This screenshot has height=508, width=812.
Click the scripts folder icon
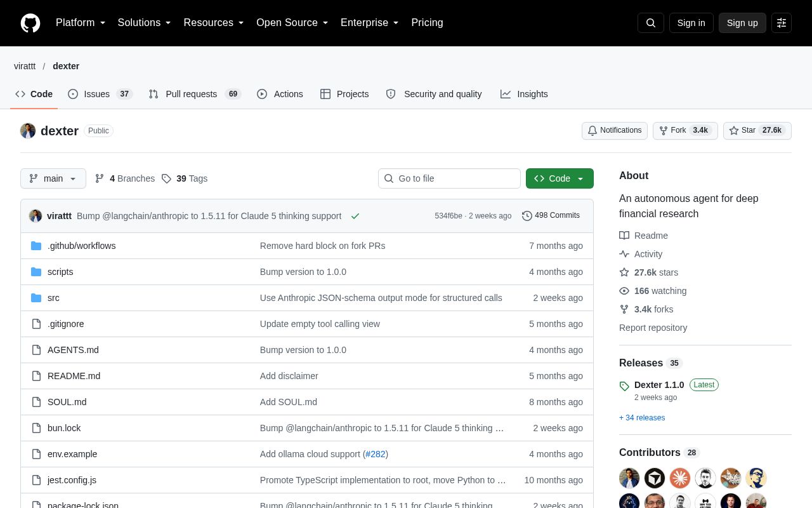point(36,272)
